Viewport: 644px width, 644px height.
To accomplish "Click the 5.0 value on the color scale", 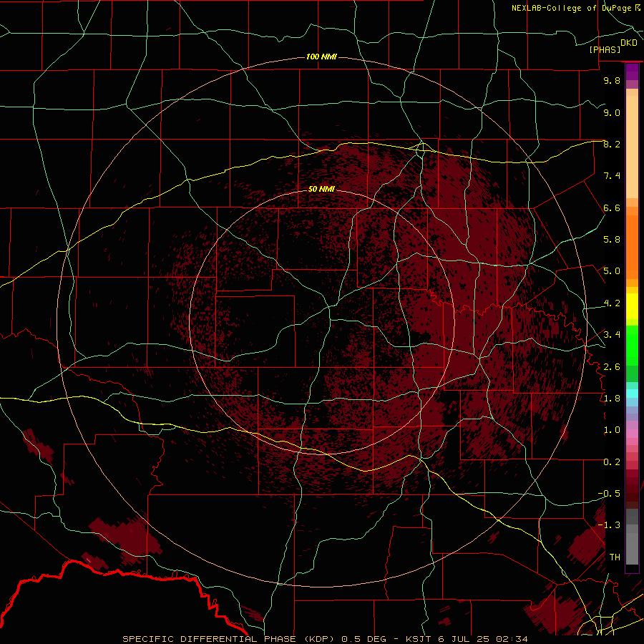I will pyautogui.click(x=612, y=271).
